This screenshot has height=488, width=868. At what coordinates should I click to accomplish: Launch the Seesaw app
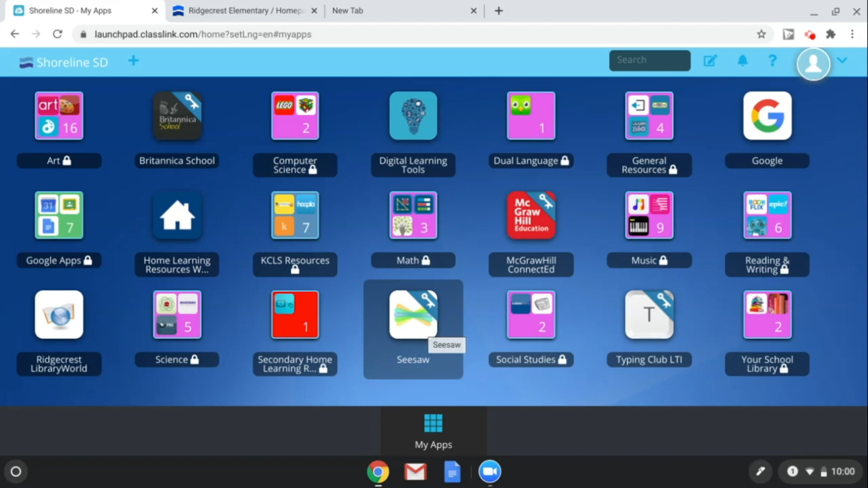(413, 314)
